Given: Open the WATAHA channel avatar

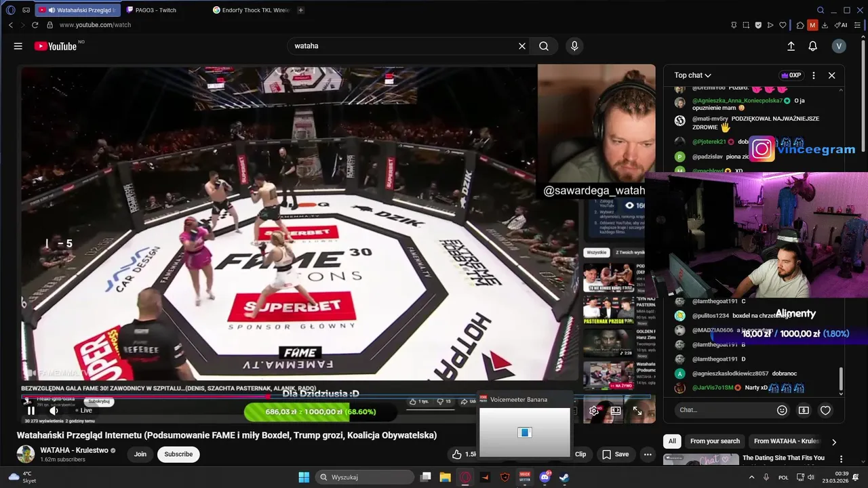Looking at the screenshot, I should (26, 454).
